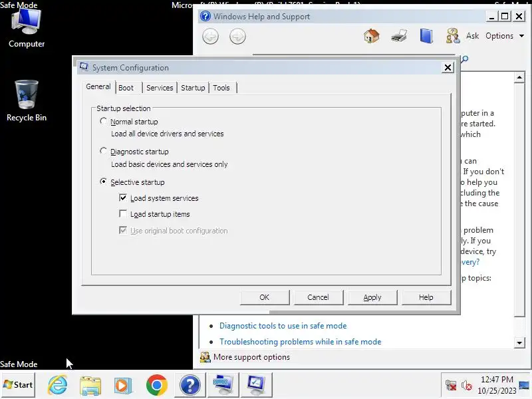Switch to System Configuration taskbar button
This screenshot has height=399, width=532.
(x=256, y=385)
